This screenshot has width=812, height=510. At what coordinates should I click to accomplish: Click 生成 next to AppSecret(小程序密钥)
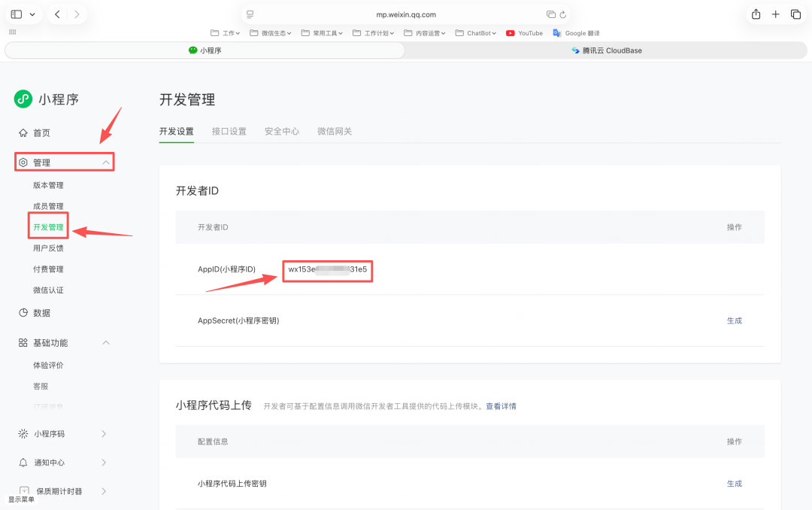(735, 320)
